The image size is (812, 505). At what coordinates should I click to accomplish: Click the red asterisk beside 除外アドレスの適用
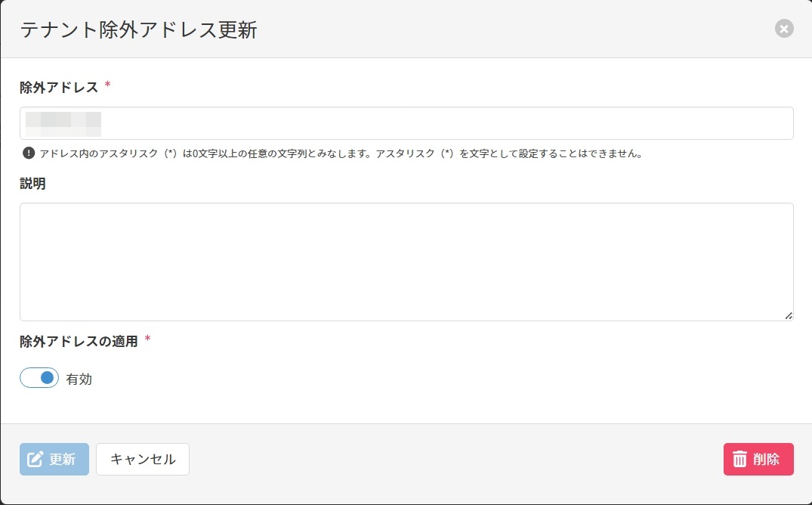pyautogui.click(x=147, y=339)
